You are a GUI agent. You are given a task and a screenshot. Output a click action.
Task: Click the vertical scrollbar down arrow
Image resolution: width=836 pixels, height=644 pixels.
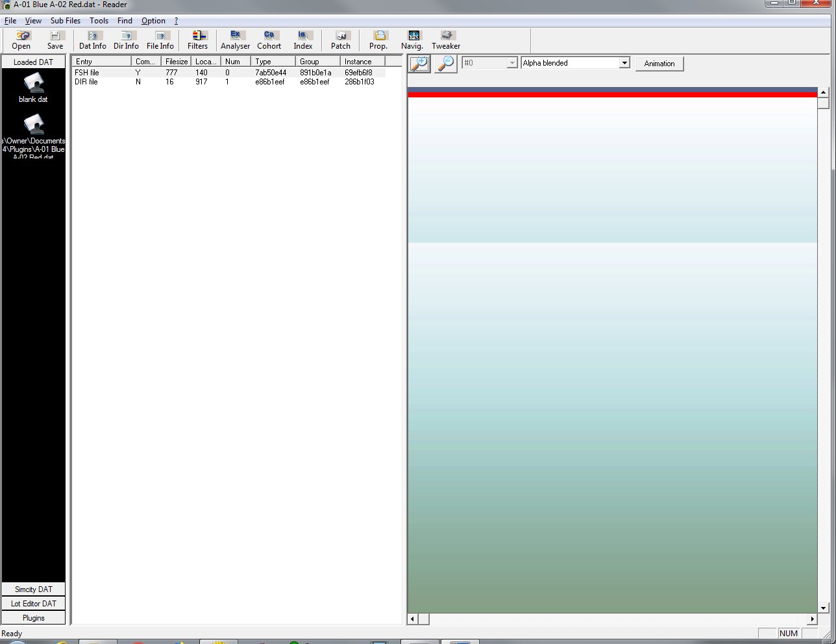[x=824, y=608]
